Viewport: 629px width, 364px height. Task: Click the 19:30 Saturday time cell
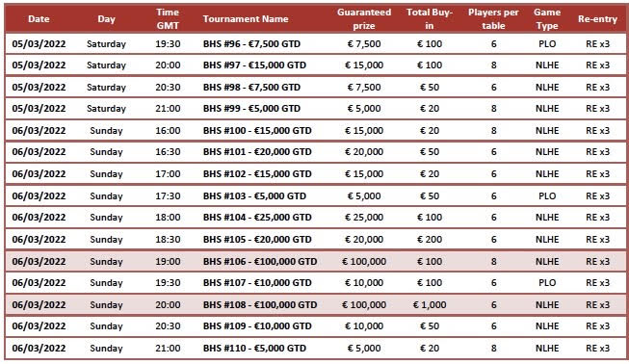click(168, 43)
